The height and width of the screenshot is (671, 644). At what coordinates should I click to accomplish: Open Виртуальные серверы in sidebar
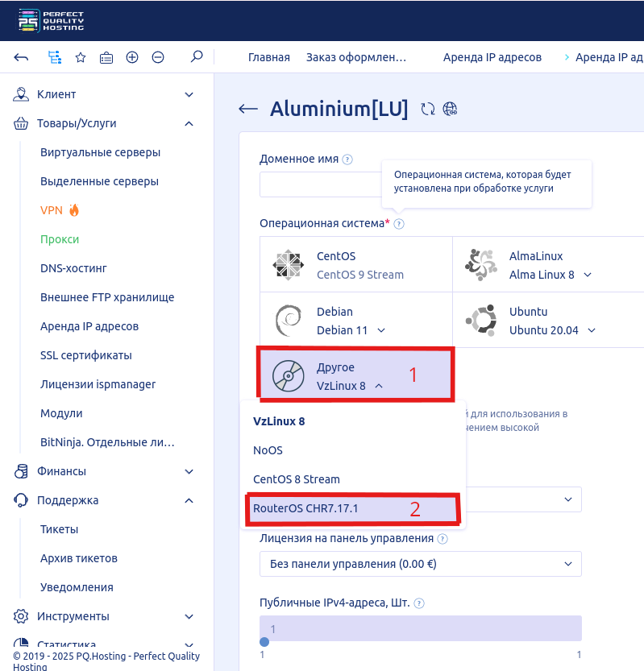click(x=100, y=153)
